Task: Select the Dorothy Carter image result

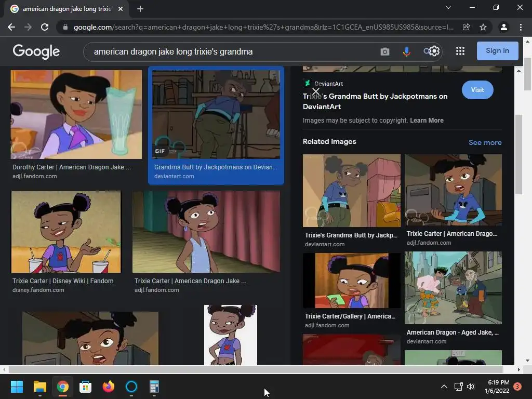Action: click(x=76, y=114)
